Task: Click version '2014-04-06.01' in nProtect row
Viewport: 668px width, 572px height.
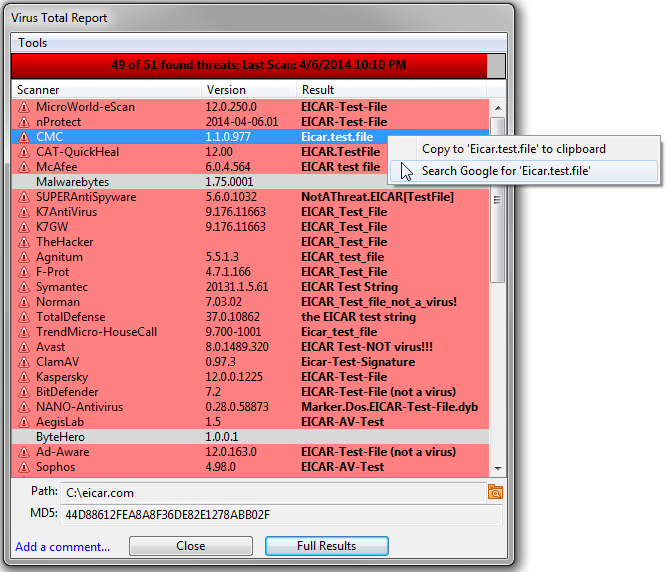Action: click(242, 122)
